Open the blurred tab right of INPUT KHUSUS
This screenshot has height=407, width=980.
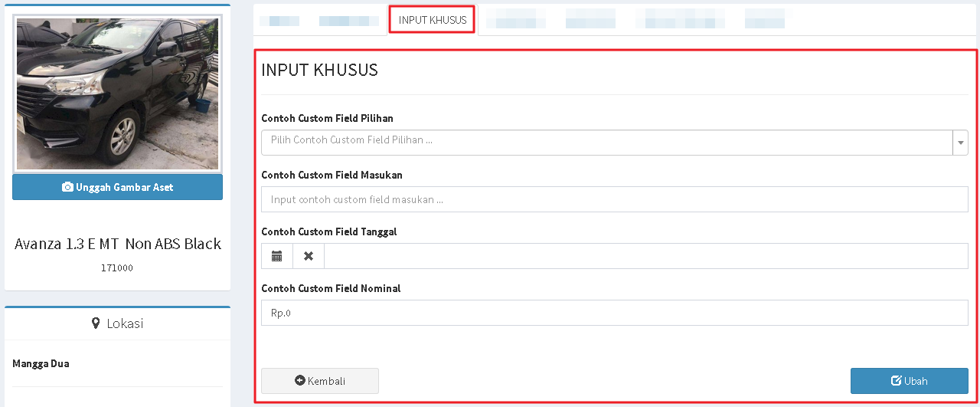pyautogui.click(x=515, y=20)
